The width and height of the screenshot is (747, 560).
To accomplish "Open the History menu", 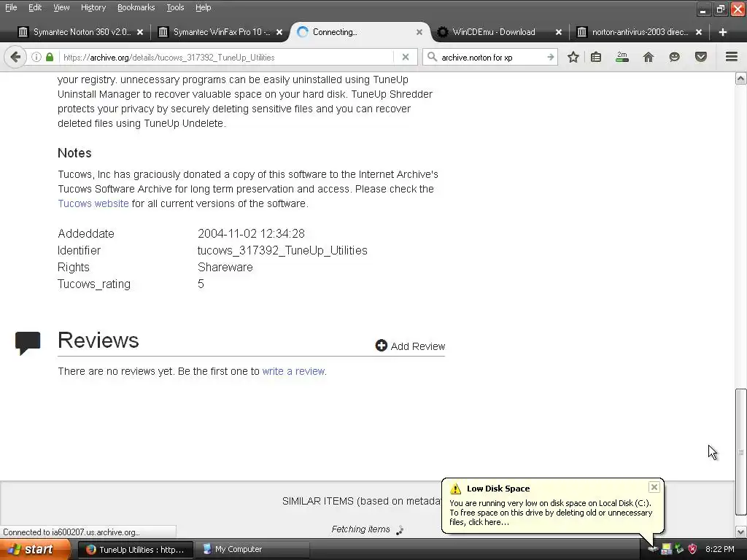I will pyautogui.click(x=93, y=7).
